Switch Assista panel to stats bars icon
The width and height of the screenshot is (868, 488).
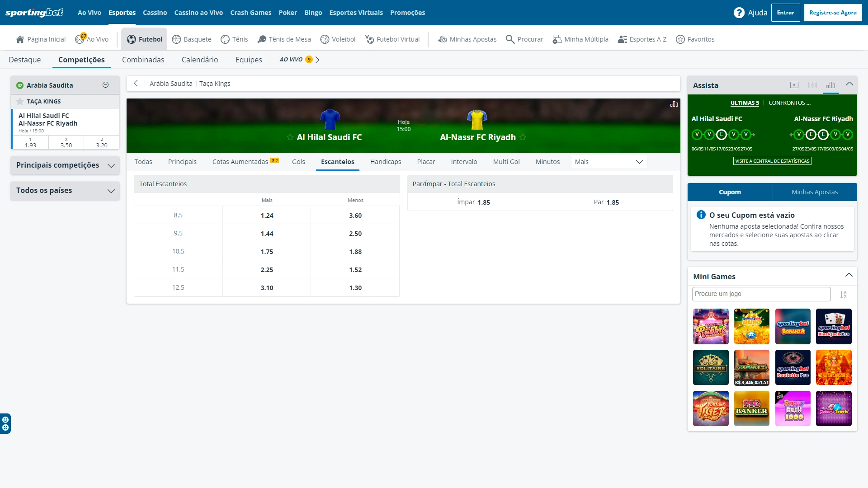click(x=830, y=85)
